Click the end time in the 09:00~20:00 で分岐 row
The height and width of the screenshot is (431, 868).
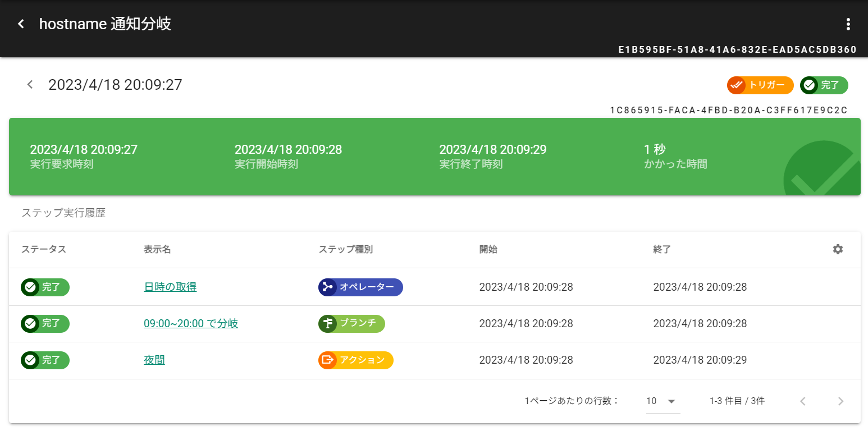700,324
